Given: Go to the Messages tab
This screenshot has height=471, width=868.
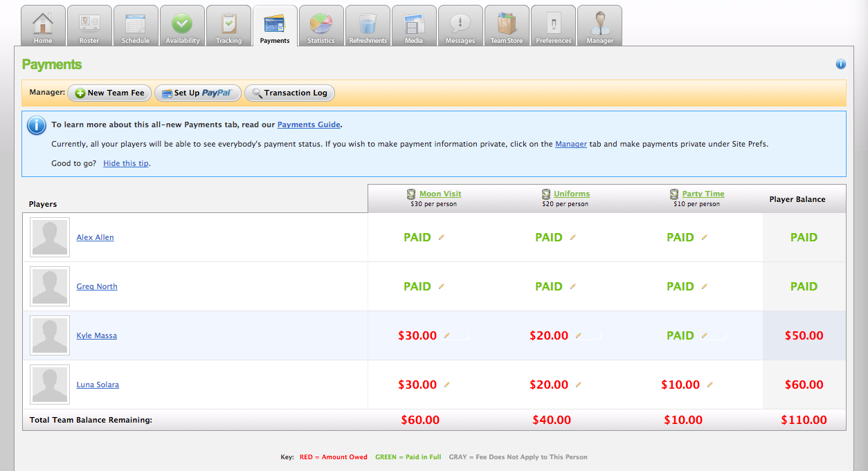Looking at the screenshot, I should (460, 26).
